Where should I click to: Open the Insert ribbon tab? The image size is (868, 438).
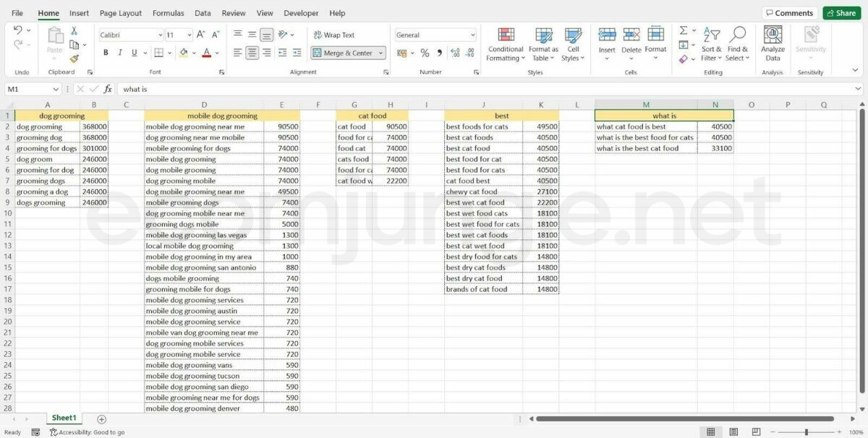tap(80, 13)
